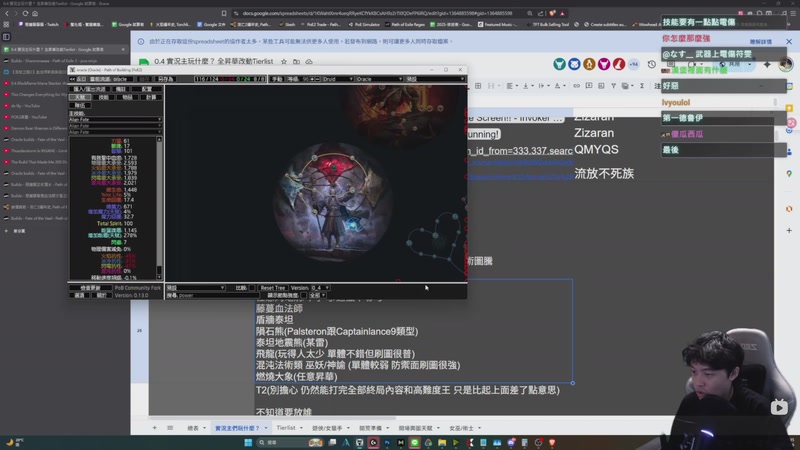
Task: Click the cloud save status icon
Action: click(x=309, y=61)
